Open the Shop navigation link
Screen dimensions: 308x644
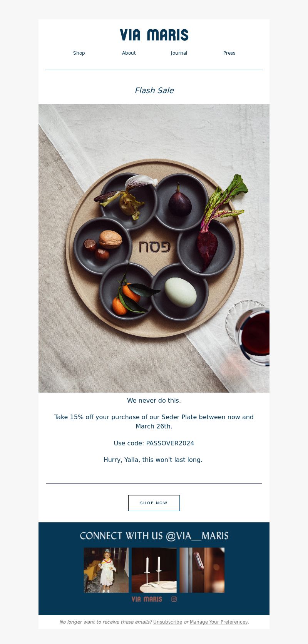click(79, 53)
